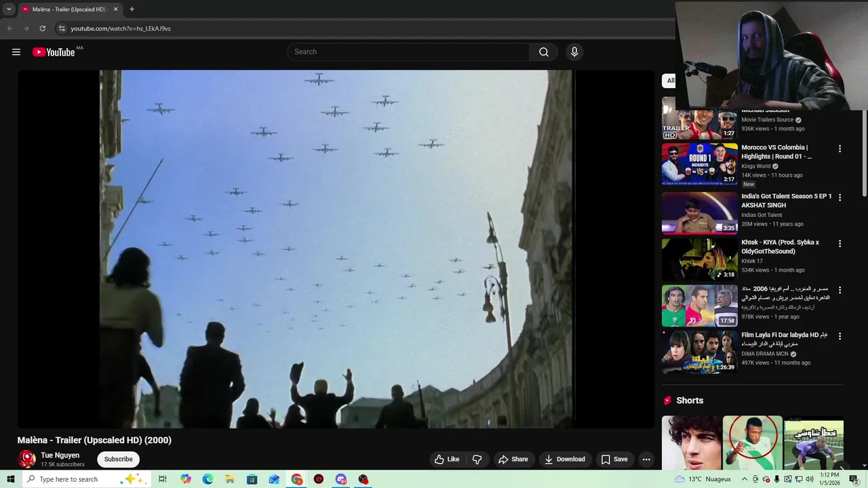Open options for Morocco VS Colombia video
The image size is (868, 488).
[x=840, y=148]
